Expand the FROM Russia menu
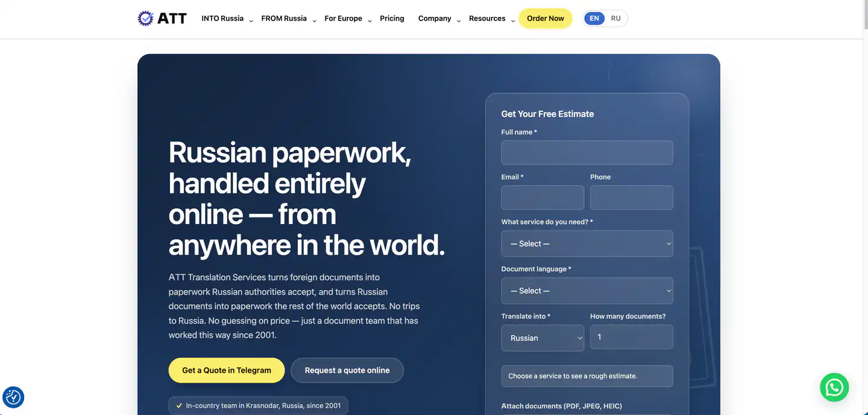 click(289, 19)
